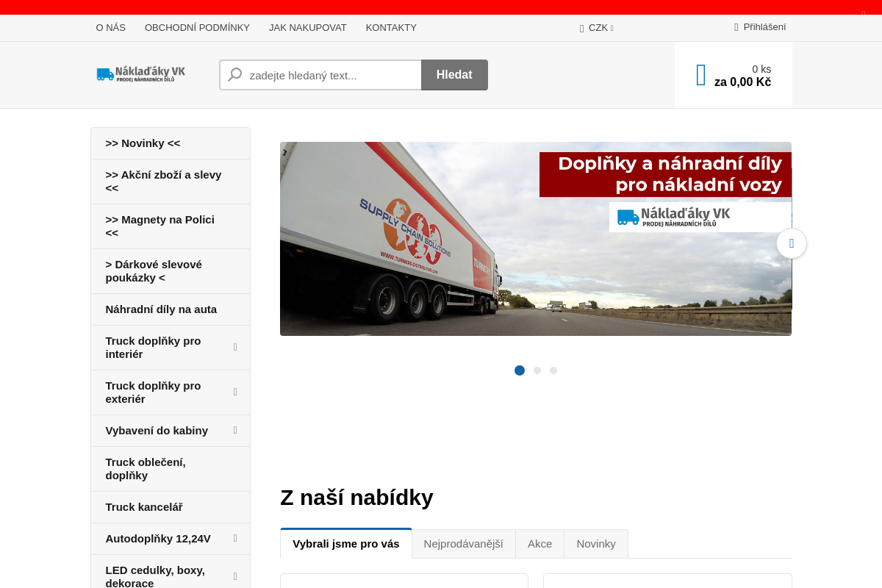This screenshot has width=882, height=588.
Task: Switch to the Nejprodávanější tab
Action: pos(464,543)
